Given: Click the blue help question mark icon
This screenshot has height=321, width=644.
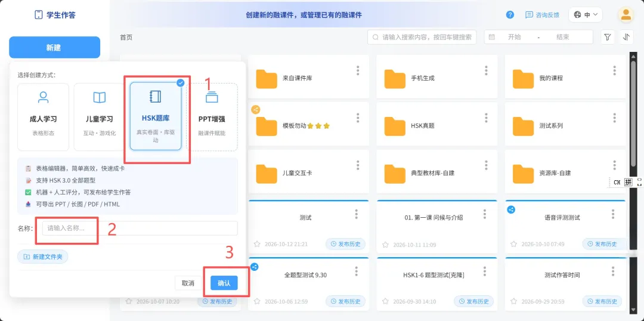Looking at the screenshot, I should point(510,15).
